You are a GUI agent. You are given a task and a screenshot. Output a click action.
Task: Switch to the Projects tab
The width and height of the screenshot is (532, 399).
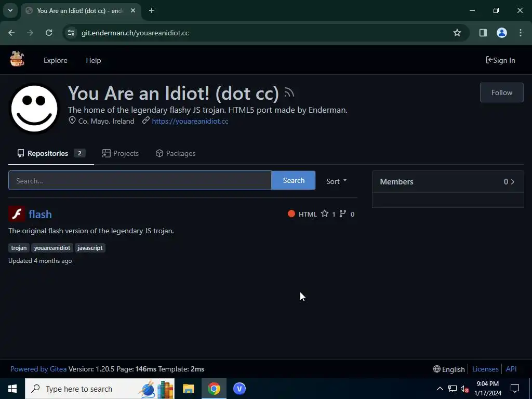pos(121,153)
